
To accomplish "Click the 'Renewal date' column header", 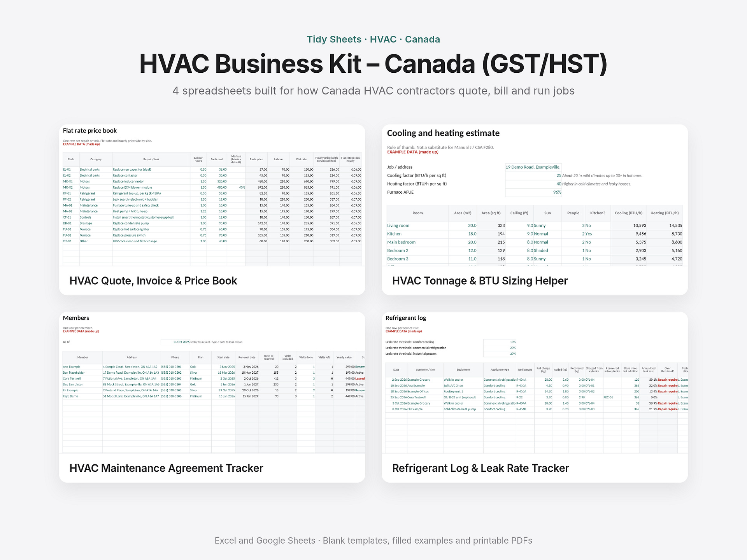I will pyautogui.click(x=247, y=357).
